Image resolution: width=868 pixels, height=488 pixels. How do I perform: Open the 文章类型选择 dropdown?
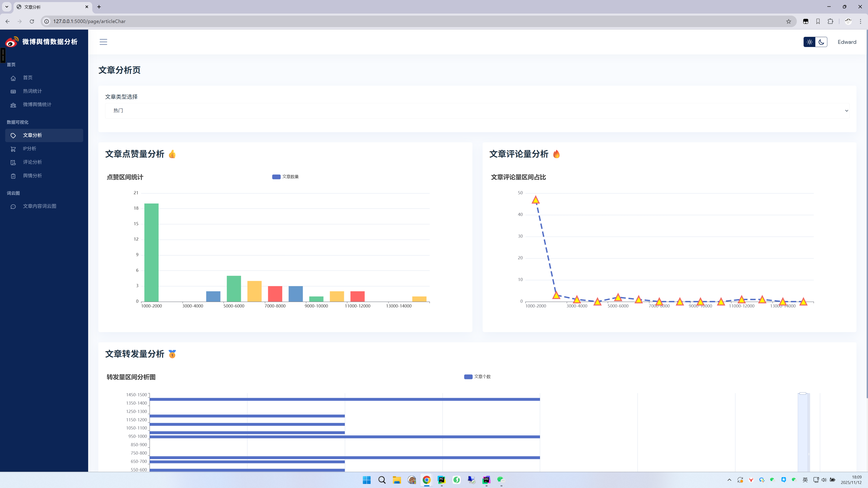[477, 111]
